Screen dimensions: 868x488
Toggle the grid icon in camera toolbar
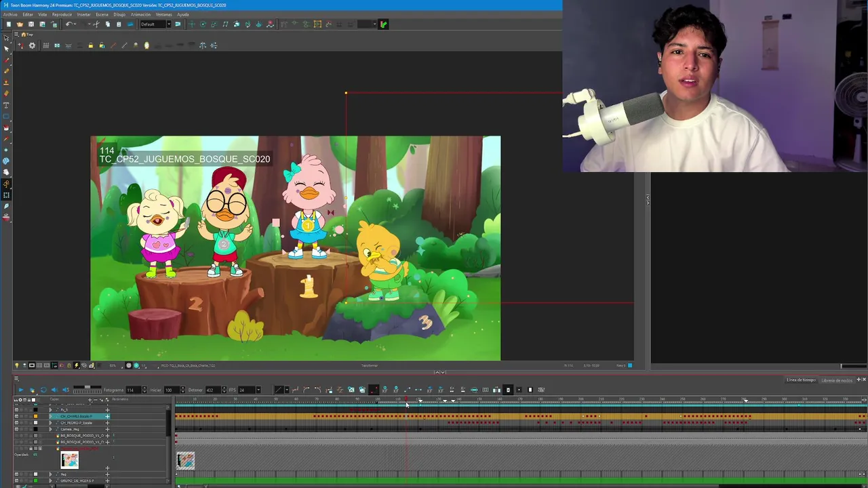46,45
